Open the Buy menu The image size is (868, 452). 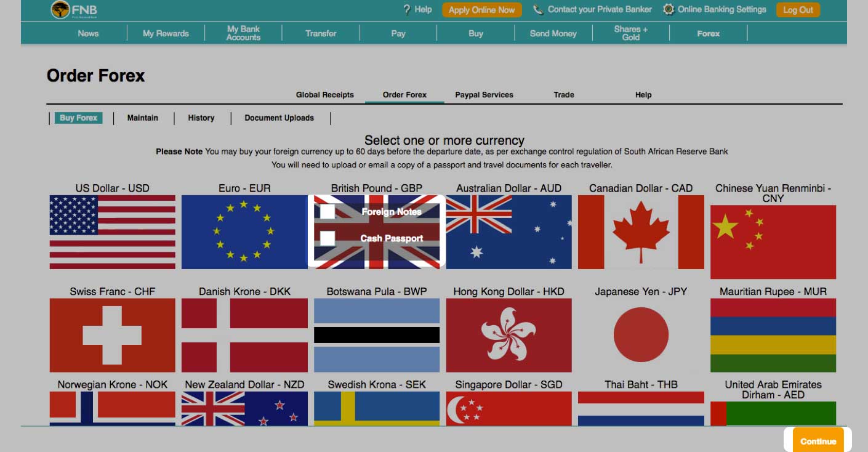pos(476,33)
